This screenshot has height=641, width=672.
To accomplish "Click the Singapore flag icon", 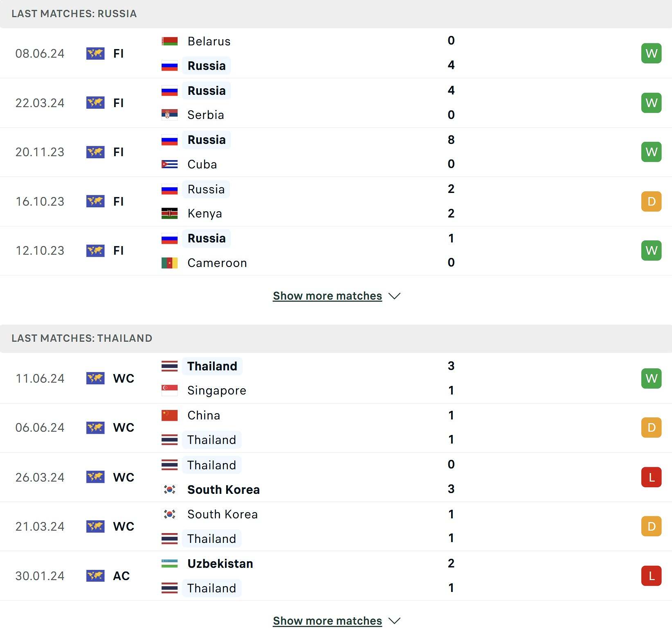I will point(169,390).
